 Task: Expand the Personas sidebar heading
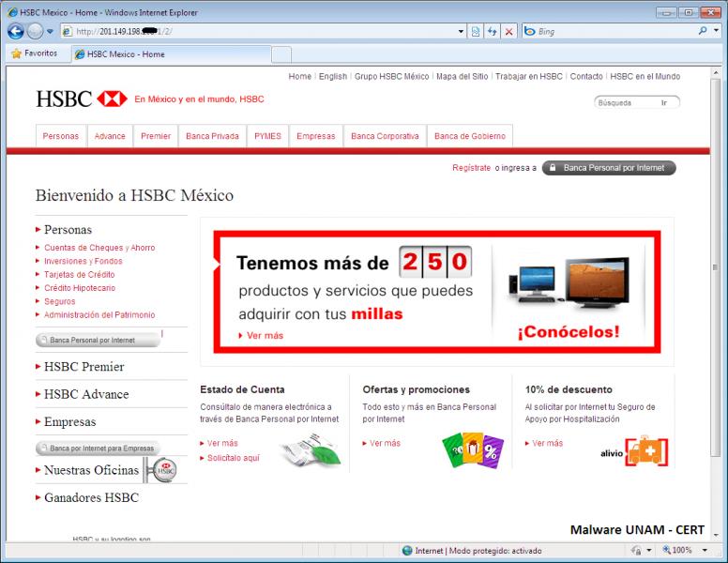click(68, 230)
